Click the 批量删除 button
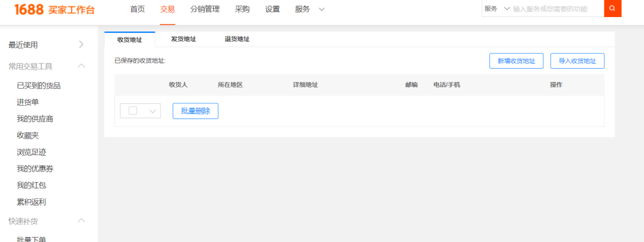The width and height of the screenshot is (644, 242). pyautogui.click(x=196, y=111)
